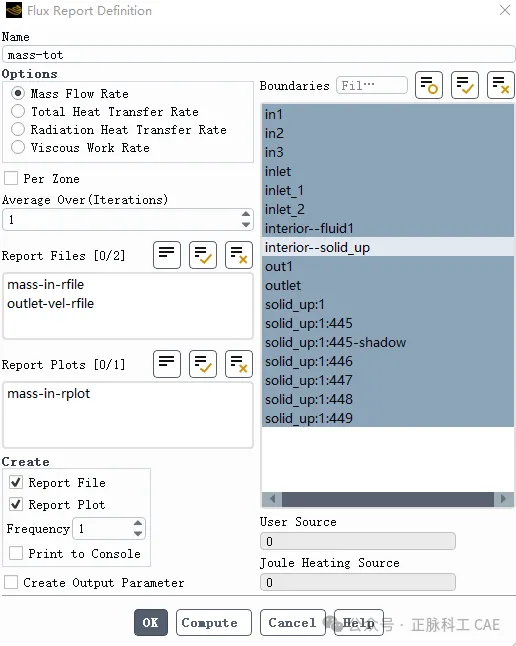Click the Name input field mass-tot
The image size is (516, 646).
coord(258,54)
